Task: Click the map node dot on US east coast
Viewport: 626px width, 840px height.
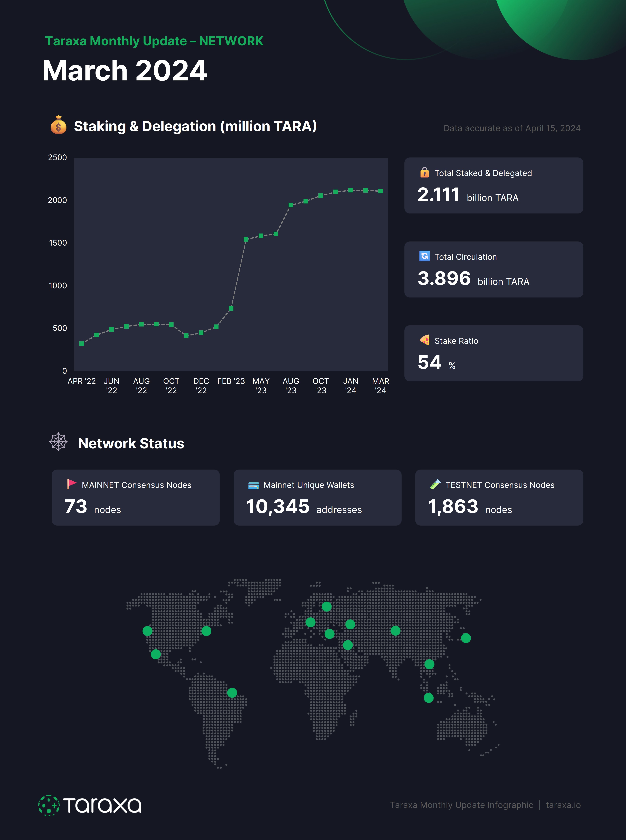Action: coord(206,631)
